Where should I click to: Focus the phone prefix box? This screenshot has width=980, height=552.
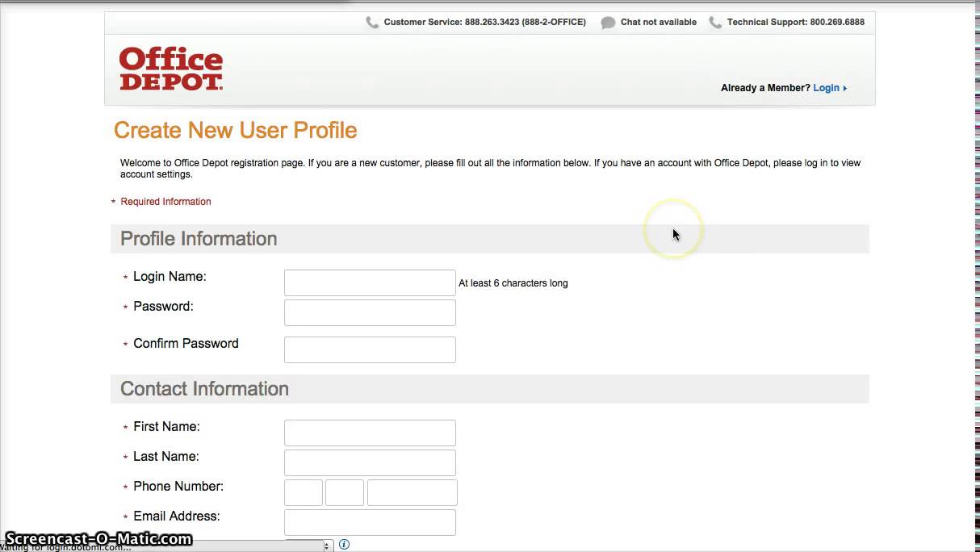pos(345,492)
